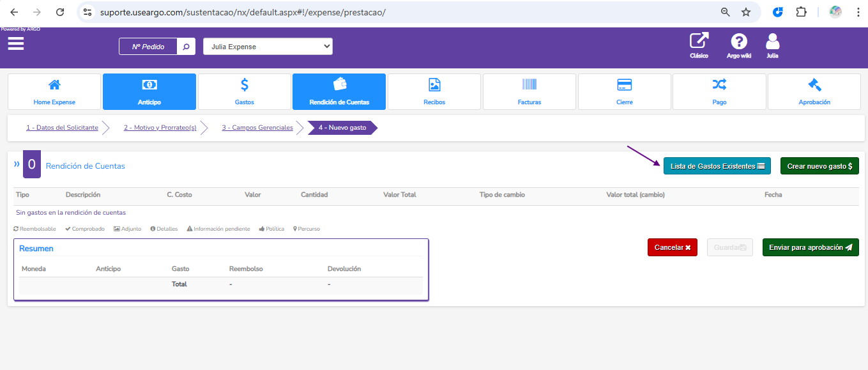Click into the Nº Pedido input field

pos(148,47)
